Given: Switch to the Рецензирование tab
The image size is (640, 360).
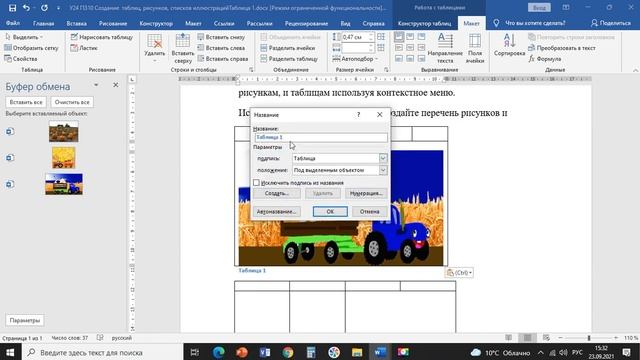Looking at the screenshot, I should [306, 23].
